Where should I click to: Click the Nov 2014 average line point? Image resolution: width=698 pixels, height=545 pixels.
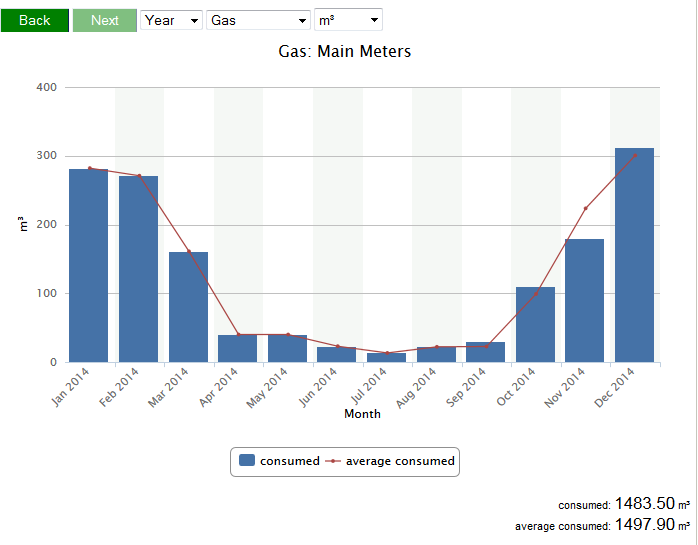tap(585, 208)
